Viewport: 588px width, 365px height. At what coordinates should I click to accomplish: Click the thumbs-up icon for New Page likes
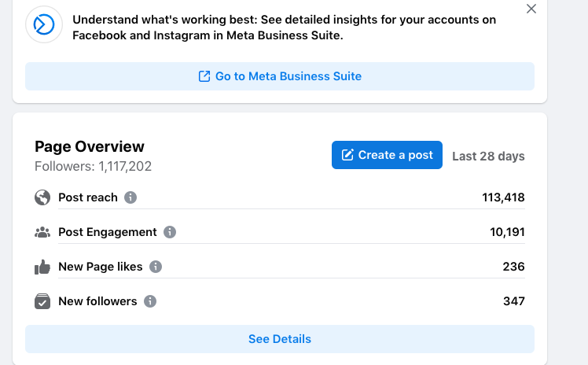click(42, 267)
